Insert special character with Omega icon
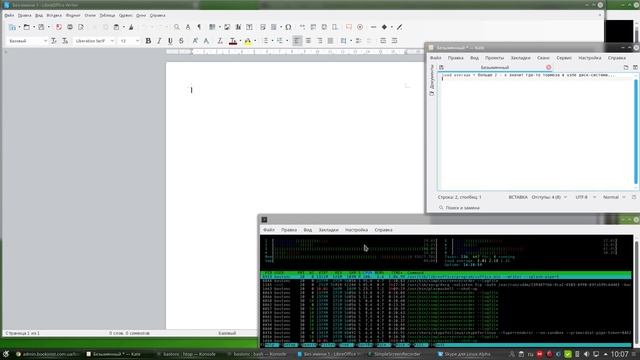This screenshot has height=360, width=640. click(288, 27)
